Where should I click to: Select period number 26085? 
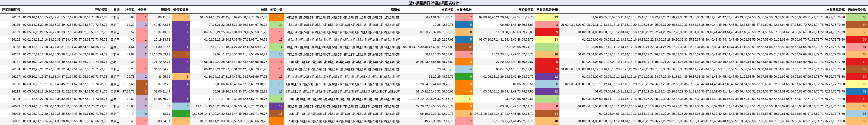pyautogui.click(x=16, y=121)
